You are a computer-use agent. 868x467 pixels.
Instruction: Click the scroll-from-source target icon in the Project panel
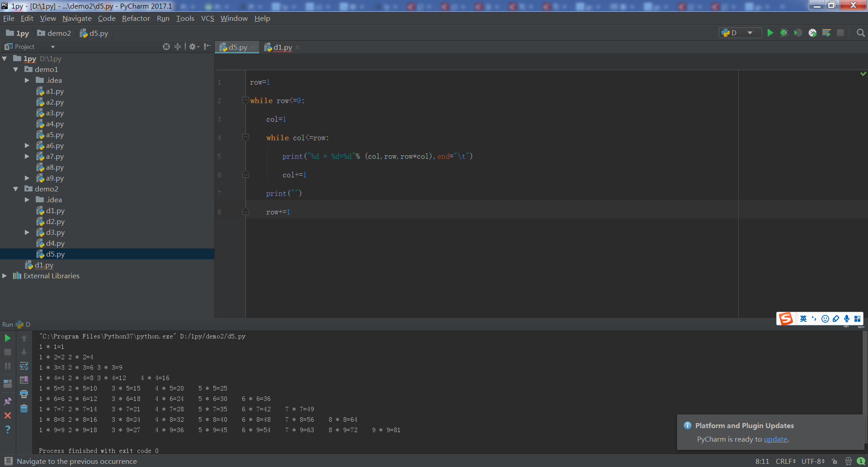(x=166, y=47)
